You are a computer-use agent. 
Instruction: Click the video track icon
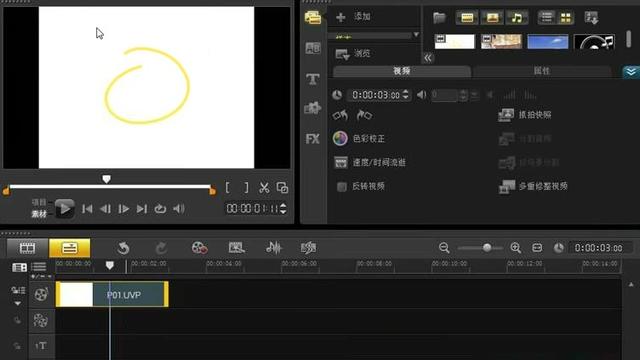click(x=41, y=294)
